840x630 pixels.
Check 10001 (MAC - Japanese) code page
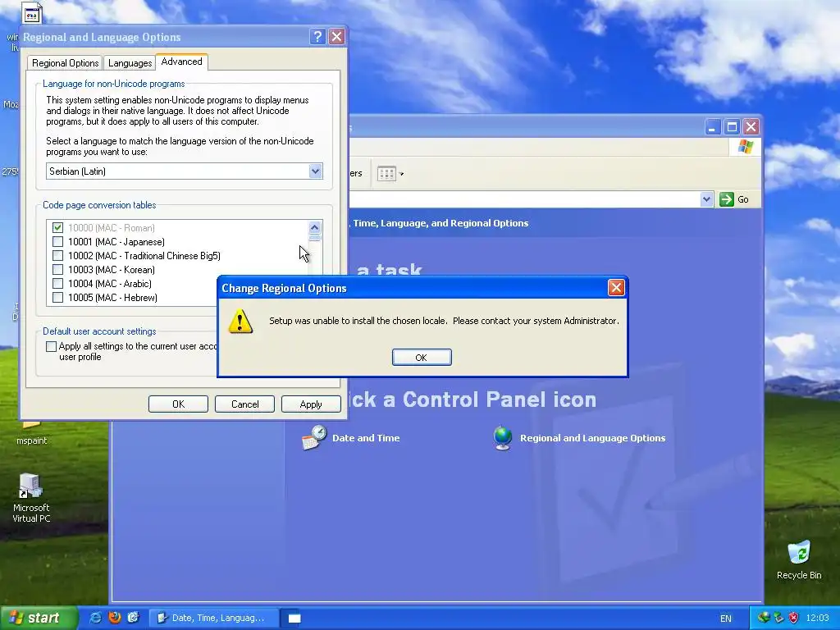(x=58, y=242)
